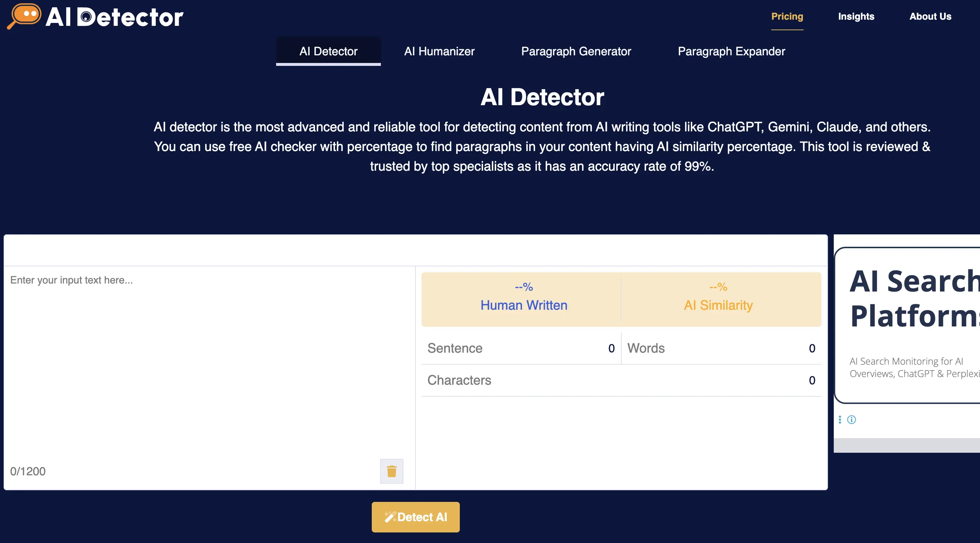The height and width of the screenshot is (543, 980).
Task: Click the AI Search Monitoring ad description
Action: [914, 367]
